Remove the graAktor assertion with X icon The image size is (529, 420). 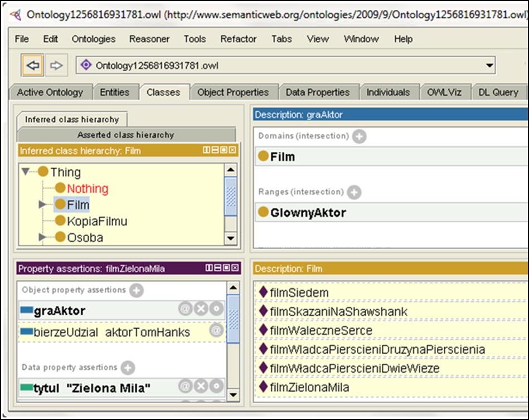coord(201,309)
